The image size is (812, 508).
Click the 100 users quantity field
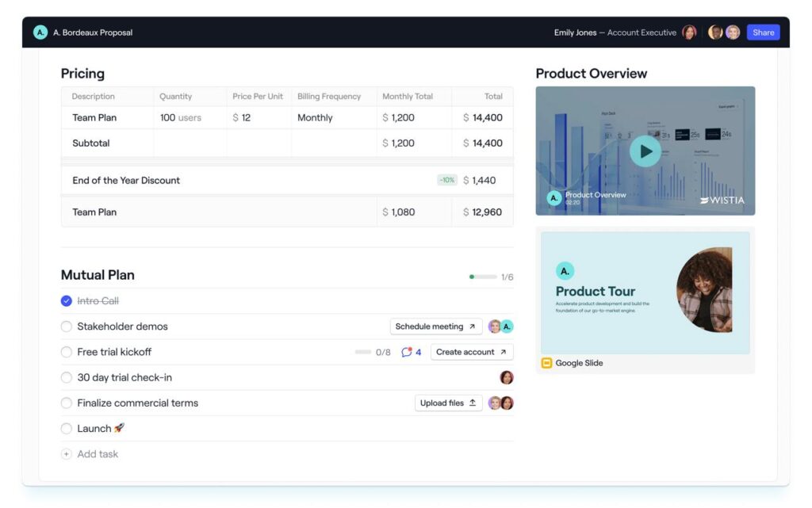coord(180,118)
